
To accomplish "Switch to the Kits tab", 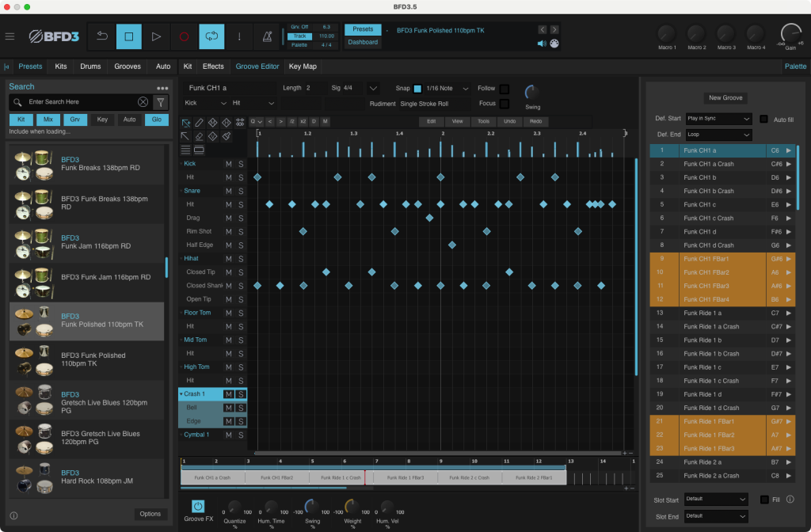I will pyautogui.click(x=60, y=66).
